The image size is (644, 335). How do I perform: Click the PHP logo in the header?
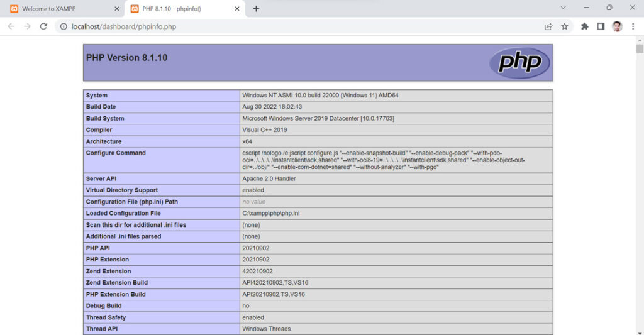(519, 63)
